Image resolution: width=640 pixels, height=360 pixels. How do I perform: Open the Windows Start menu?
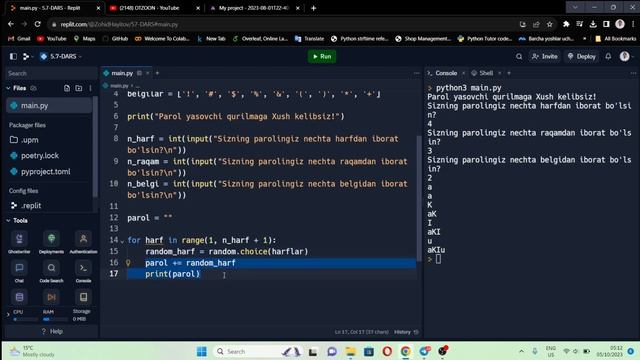click(x=202, y=351)
